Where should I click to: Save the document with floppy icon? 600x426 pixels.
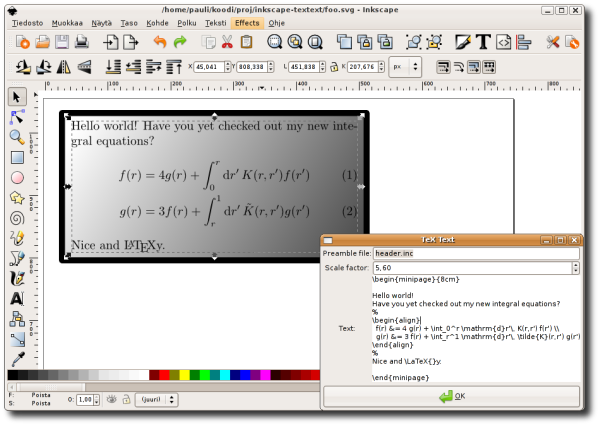(x=62, y=42)
